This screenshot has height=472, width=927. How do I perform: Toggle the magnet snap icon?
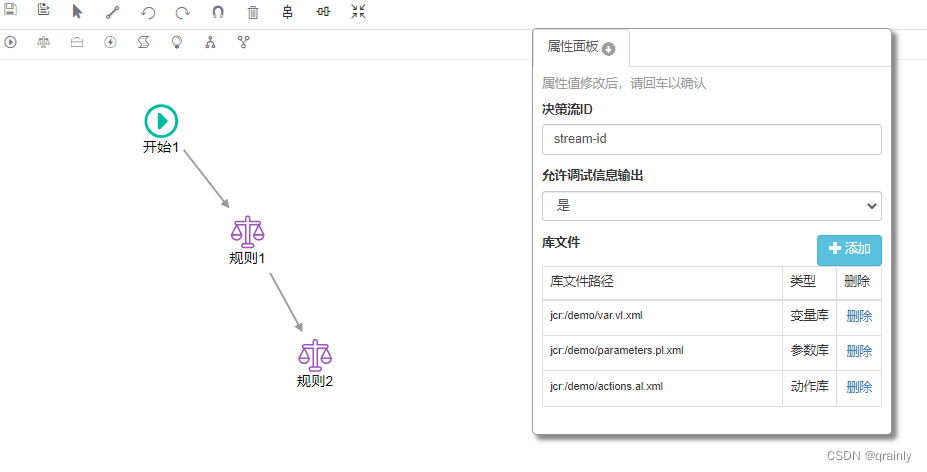[x=218, y=12]
